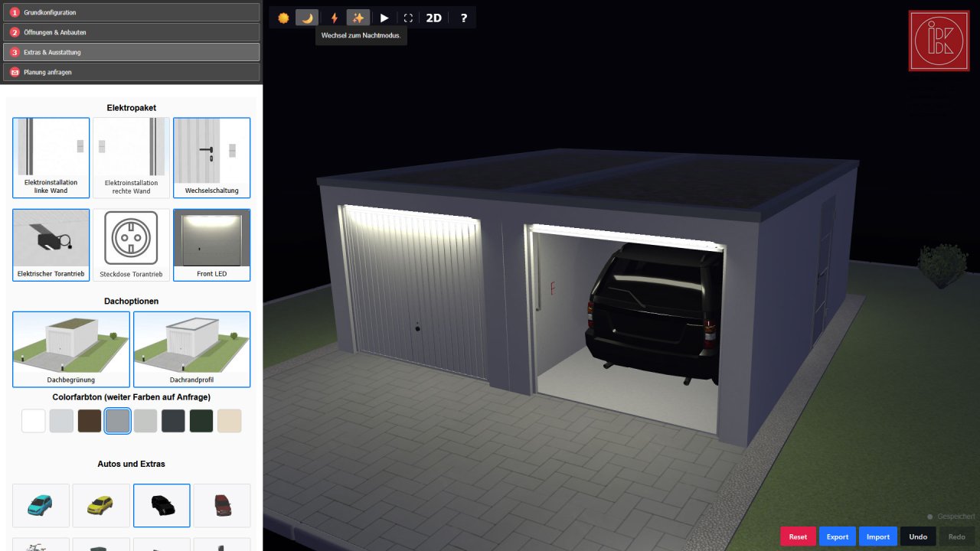Viewport: 980px width, 551px height.
Task: Toggle the sparkles quality icon
Action: coord(358,18)
